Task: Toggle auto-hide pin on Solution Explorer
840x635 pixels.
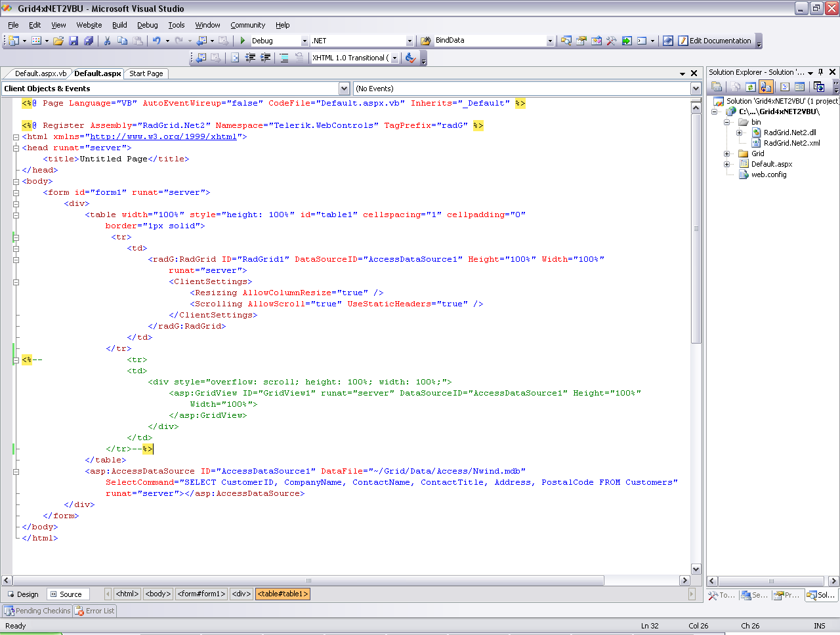Action: (x=820, y=72)
